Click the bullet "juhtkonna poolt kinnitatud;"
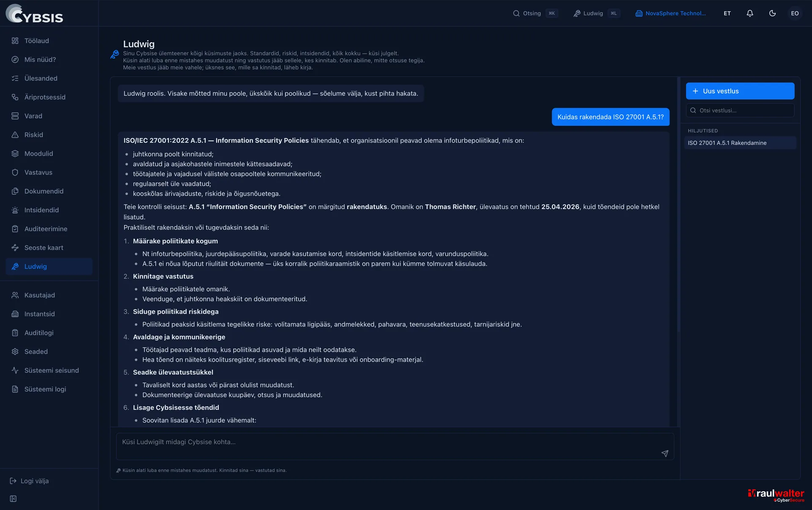The height and width of the screenshot is (510, 812). coord(173,154)
